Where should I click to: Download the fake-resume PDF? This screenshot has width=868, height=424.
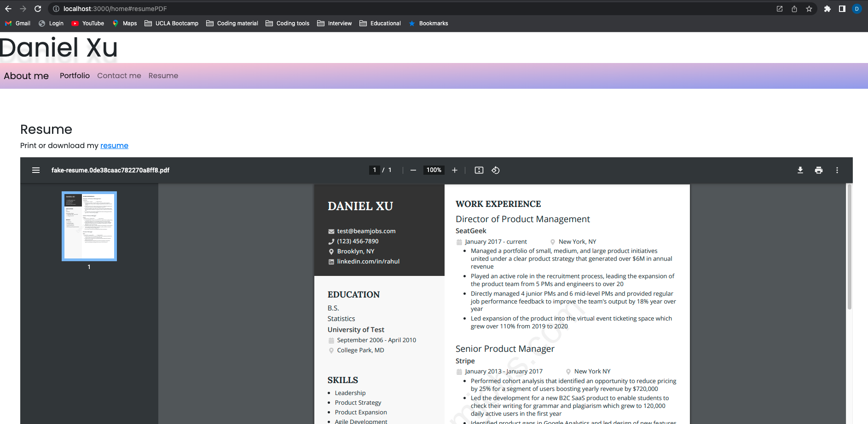click(x=800, y=170)
